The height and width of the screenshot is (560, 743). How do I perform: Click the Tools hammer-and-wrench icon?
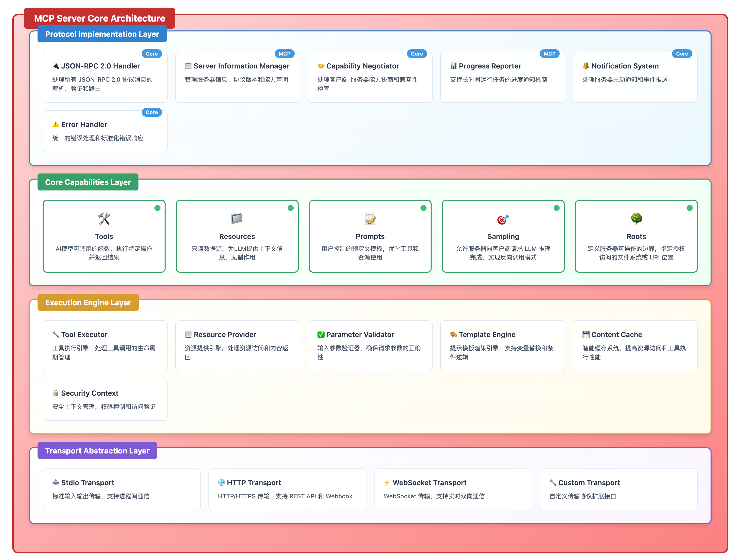click(x=104, y=219)
